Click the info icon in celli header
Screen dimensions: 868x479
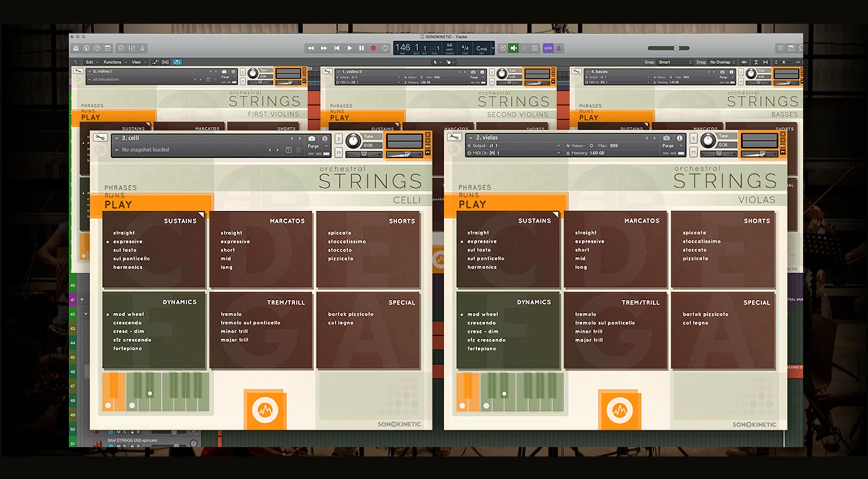point(325,139)
